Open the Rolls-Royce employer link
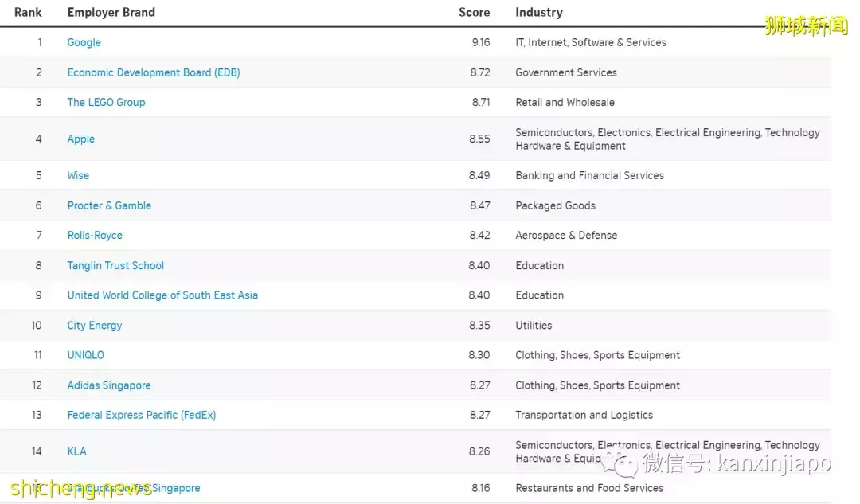This screenshot has height=504, width=860. coord(95,236)
